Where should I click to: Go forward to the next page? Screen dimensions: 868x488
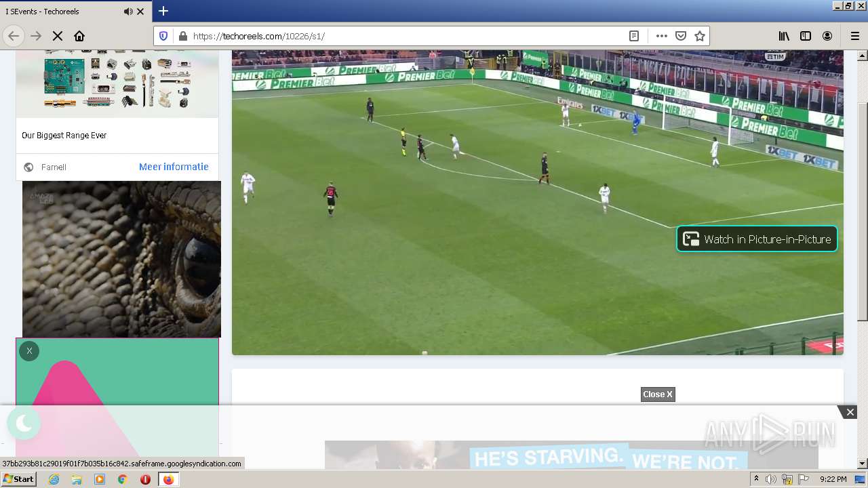36,36
